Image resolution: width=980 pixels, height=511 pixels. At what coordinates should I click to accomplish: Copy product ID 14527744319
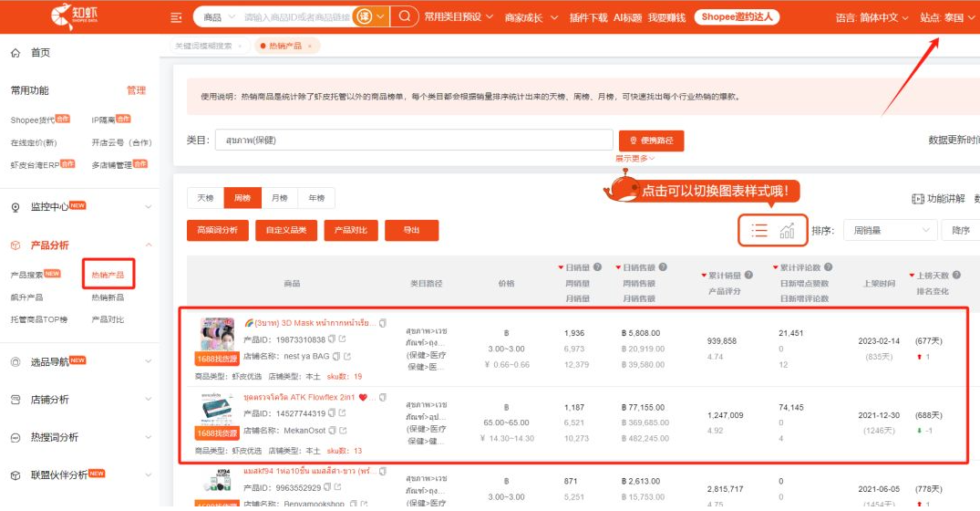tap(331, 413)
